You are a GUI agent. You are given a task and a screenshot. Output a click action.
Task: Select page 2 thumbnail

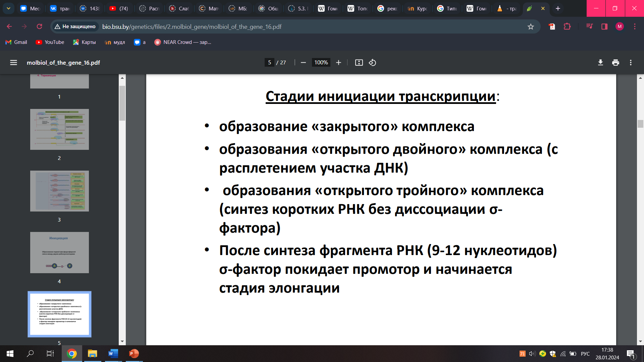[59, 129]
